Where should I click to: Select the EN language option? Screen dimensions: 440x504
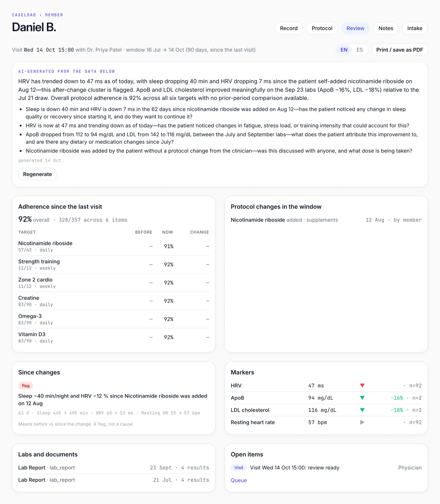(x=344, y=50)
